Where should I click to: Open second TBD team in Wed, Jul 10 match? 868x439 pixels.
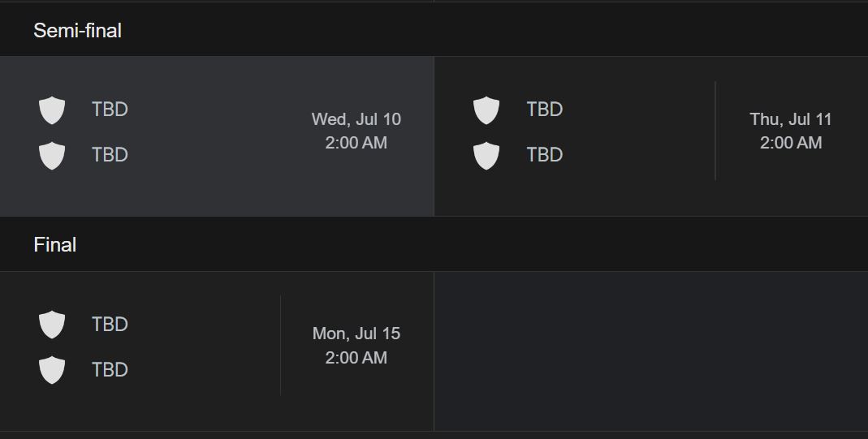pyautogui.click(x=110, y=155)
